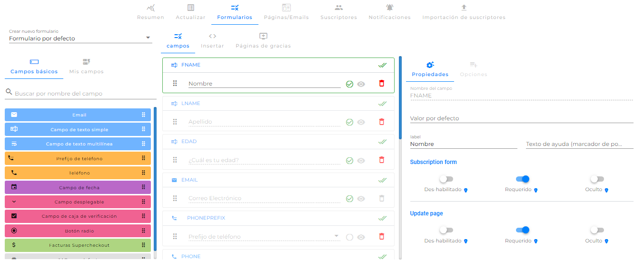Click reorder handle of Nombre row
Screen dimensions: 644x261
(x=175, y=83)
